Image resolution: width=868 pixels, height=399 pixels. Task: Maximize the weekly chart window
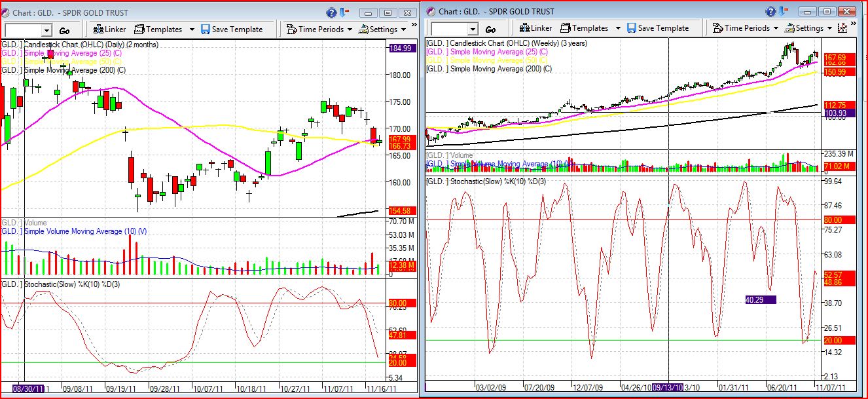pyautogui.click(x=827, y=11)
